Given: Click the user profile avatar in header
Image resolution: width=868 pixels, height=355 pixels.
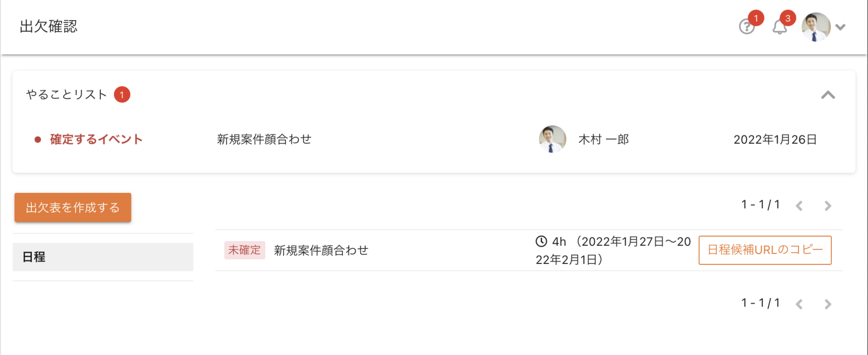Looking at the screenshot, I should coord(816,27).
